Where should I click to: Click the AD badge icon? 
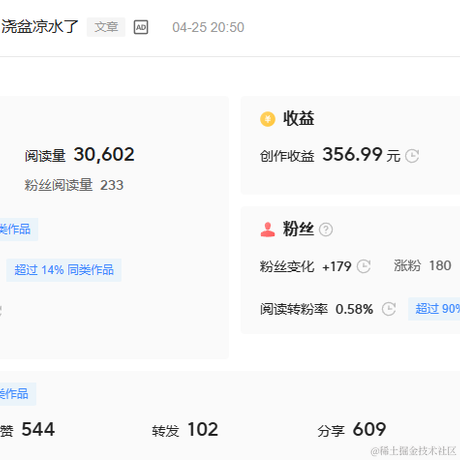click(141, 27)
